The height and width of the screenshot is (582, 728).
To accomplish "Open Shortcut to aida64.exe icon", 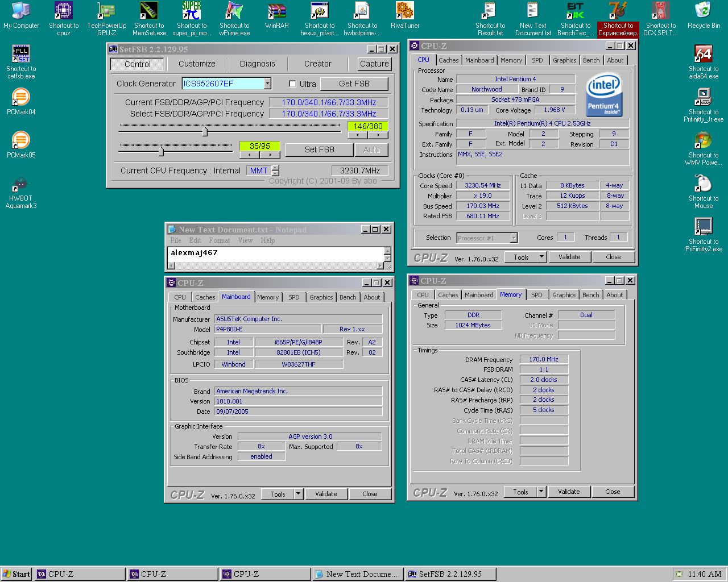I will tap(704, 62).
